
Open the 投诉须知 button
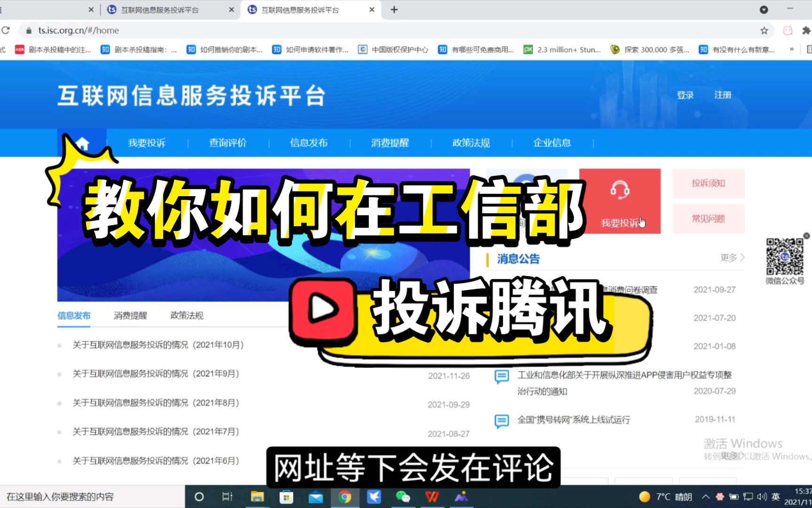(x=708, y=183)
